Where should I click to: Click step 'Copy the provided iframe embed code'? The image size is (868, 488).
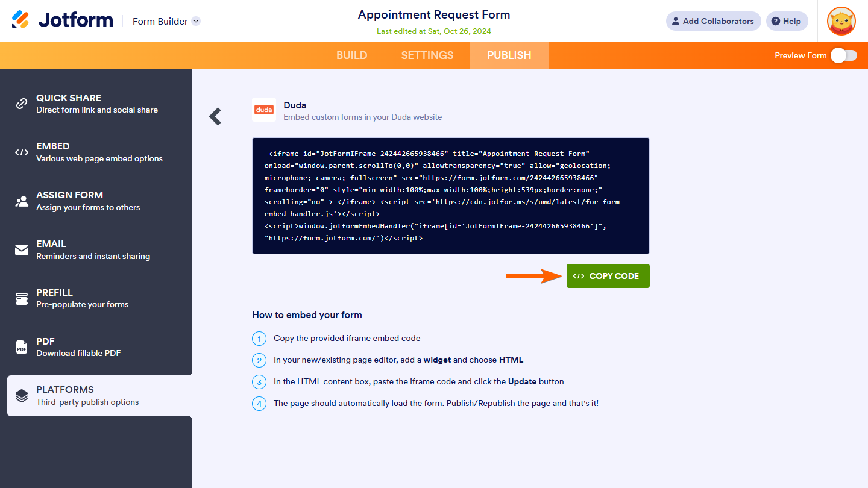click(347, 338)
